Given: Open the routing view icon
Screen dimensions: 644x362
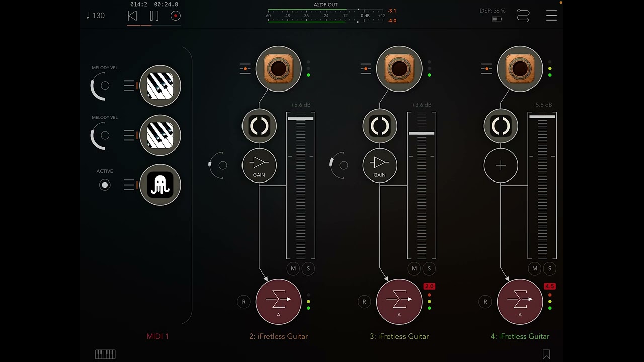Looking at the screenshot, I should tap(523, 16).
